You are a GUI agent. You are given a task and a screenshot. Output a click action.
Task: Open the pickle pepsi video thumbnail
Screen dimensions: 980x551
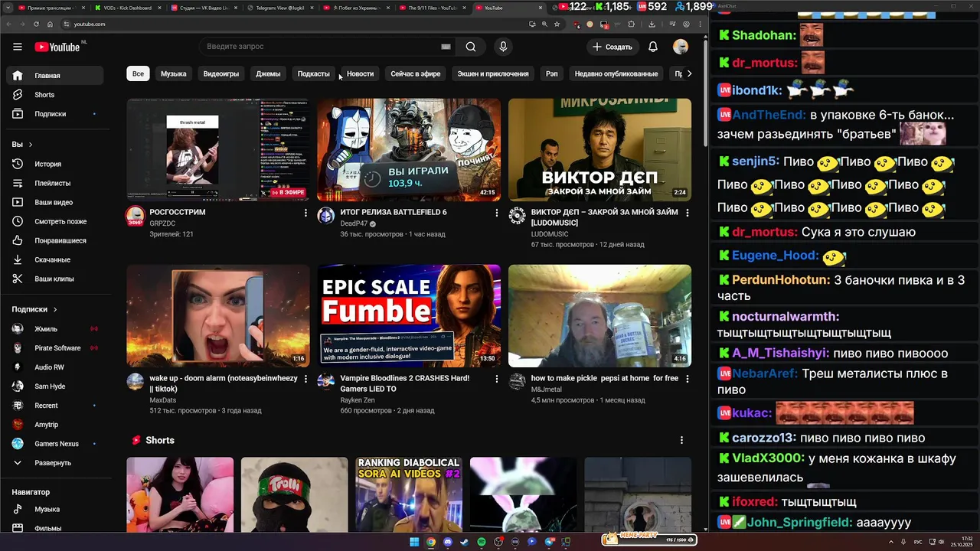599,316
